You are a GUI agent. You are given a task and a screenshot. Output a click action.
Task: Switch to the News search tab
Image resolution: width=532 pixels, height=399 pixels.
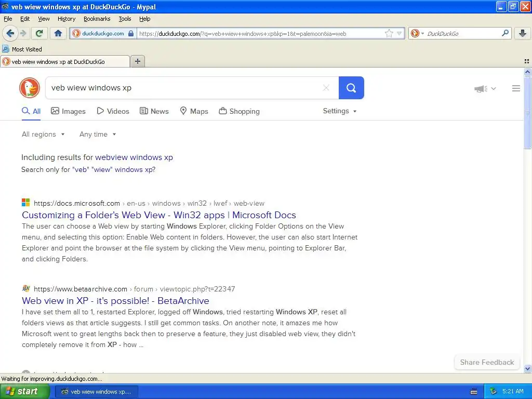[x=154, y=111]
